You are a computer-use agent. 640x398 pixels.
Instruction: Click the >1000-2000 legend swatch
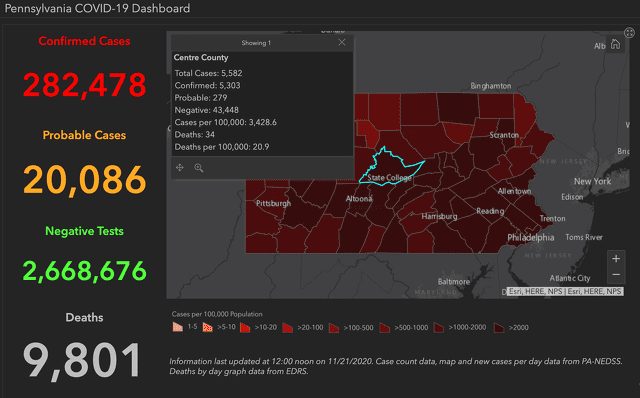coord(439,327)
